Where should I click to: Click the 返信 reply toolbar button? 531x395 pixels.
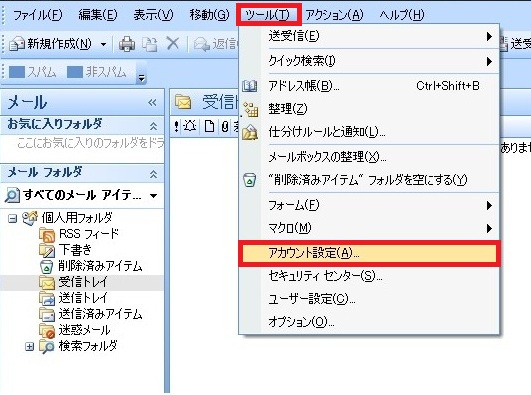click(216, 44)
